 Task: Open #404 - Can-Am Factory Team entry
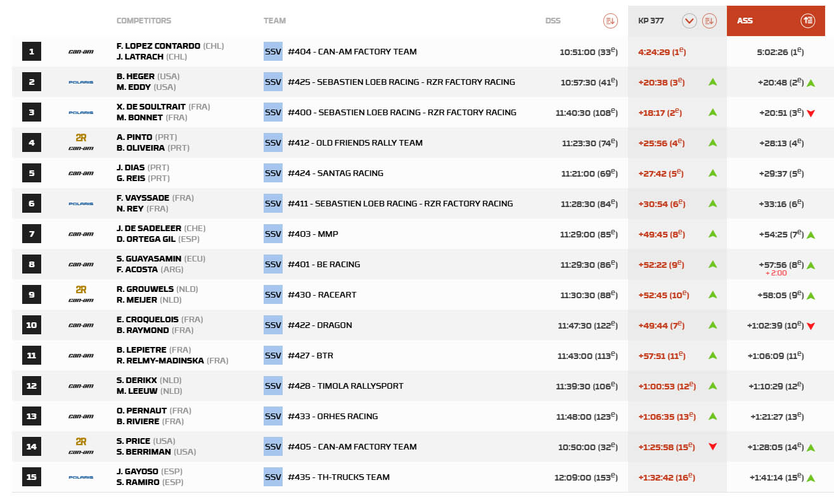[352, 52]
